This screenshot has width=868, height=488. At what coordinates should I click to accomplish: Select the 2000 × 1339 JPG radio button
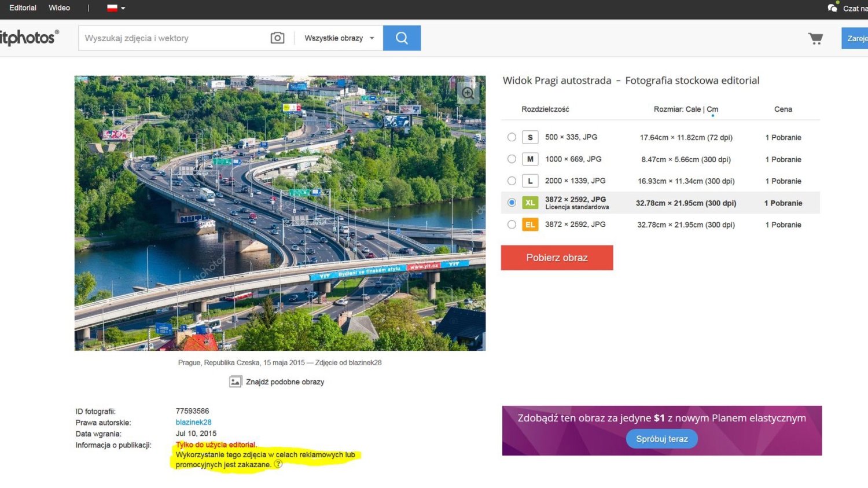click(x=512, y=181)
